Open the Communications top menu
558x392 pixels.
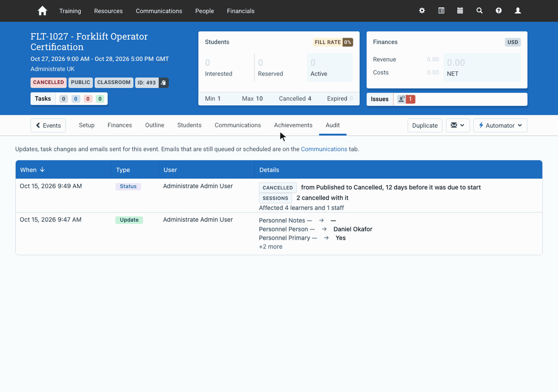click(159, 11)
